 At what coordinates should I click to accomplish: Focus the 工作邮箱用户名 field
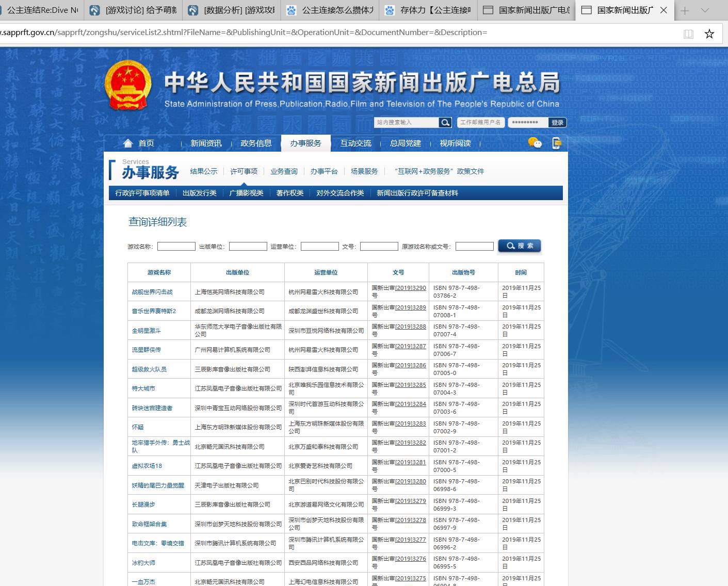point(481,122)
